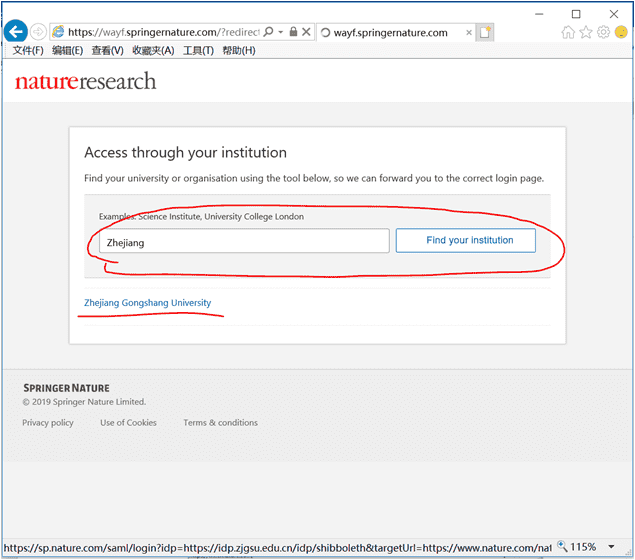Select Zhejiang Gongshang University result

(147, 302)
